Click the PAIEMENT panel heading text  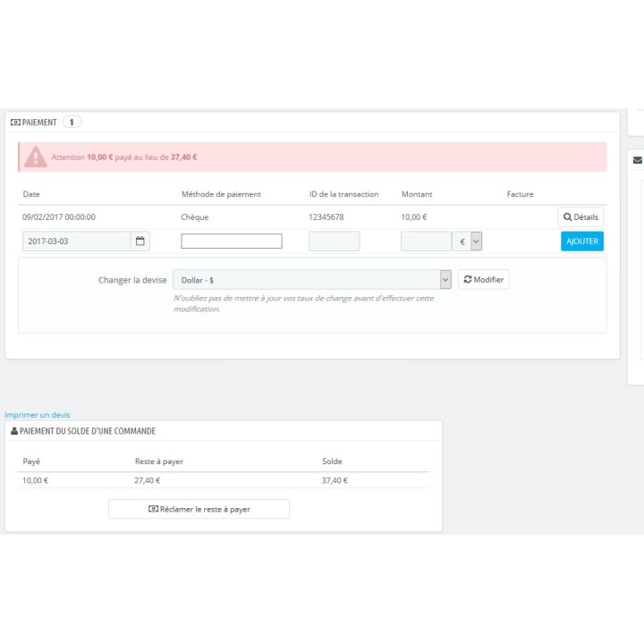tap(39, 123)
